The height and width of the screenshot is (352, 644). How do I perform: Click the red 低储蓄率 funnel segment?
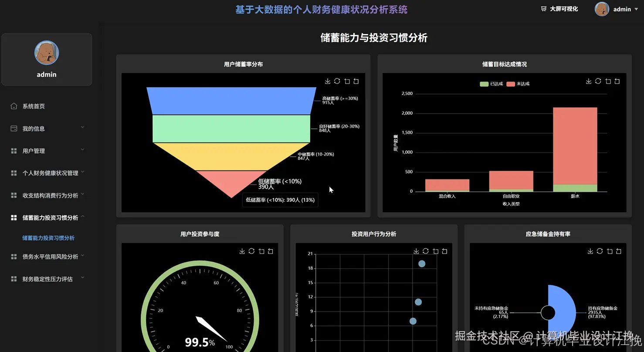231,182
